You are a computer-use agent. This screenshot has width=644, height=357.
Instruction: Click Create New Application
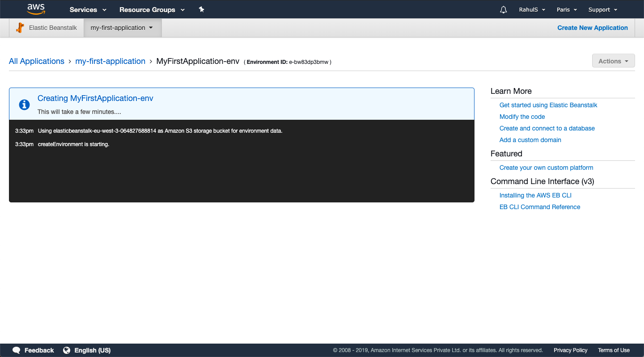point(592,27)
